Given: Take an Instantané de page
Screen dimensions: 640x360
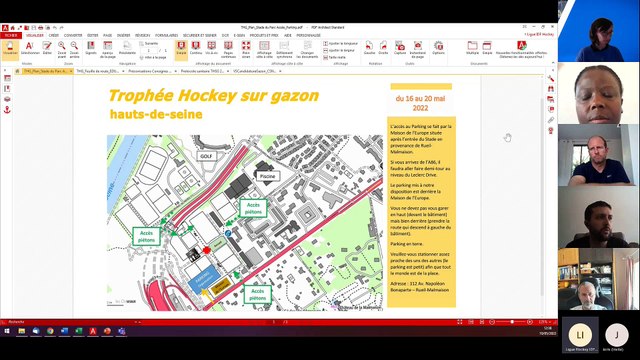Looking at the screenshot, I should (x=418, y=49).
